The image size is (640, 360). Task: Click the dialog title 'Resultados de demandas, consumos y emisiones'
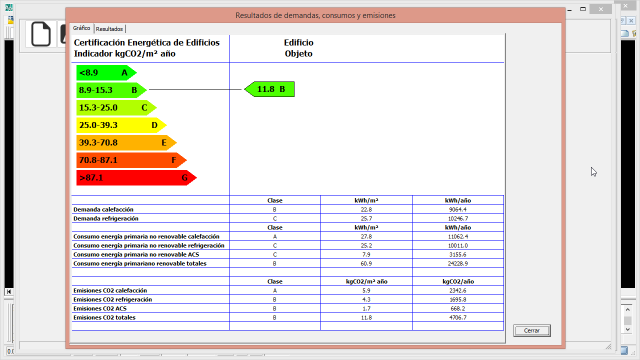click(315, 16)
